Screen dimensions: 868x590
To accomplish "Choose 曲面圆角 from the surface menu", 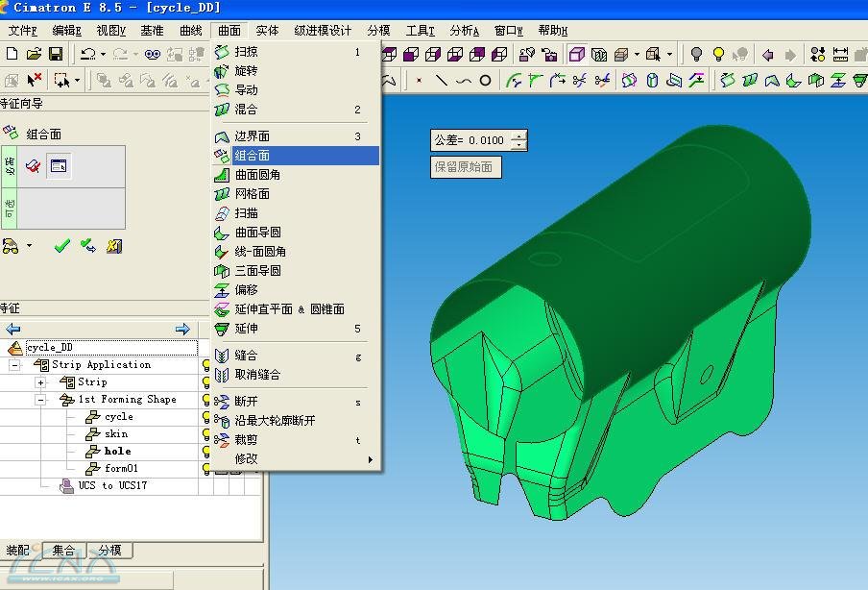I will [x=257, y=175].
